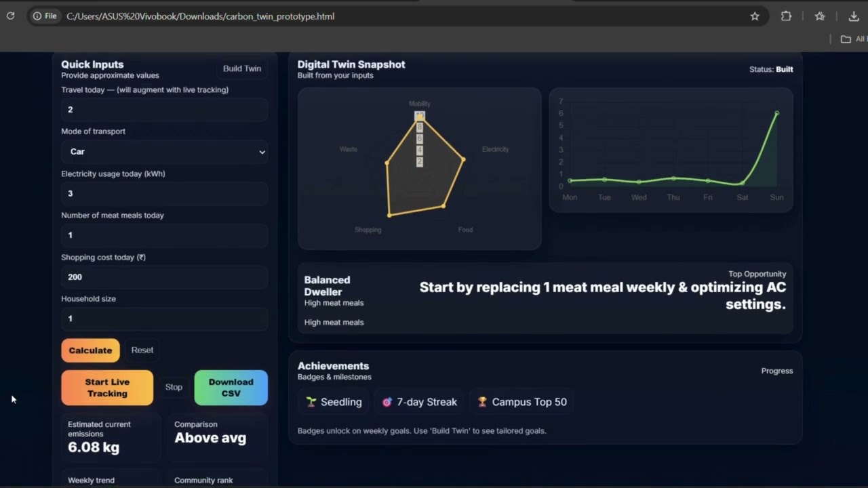Click the Balanced Dweller persona title
868x488 pixels.
(327, 286)
